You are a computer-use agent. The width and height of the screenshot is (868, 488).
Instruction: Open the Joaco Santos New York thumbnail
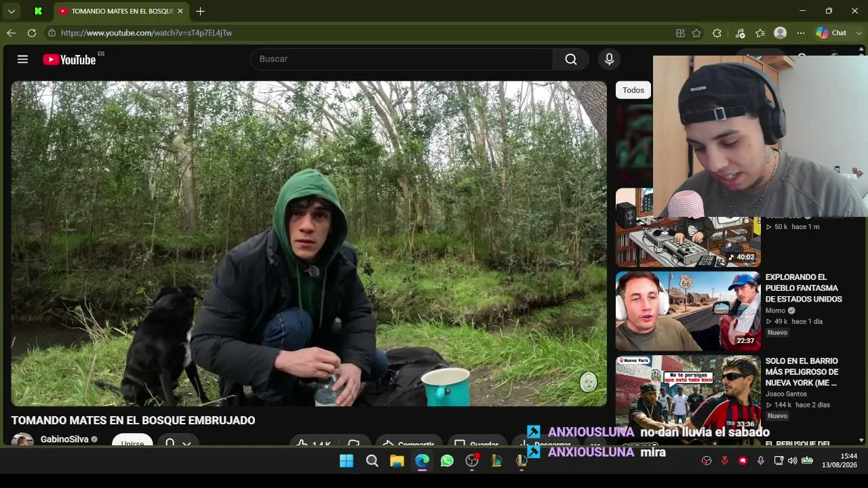tap(688, 394)
